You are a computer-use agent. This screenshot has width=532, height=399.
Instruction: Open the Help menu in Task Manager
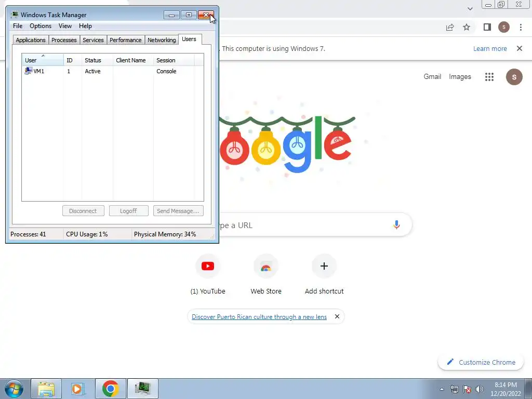point(85,26)
